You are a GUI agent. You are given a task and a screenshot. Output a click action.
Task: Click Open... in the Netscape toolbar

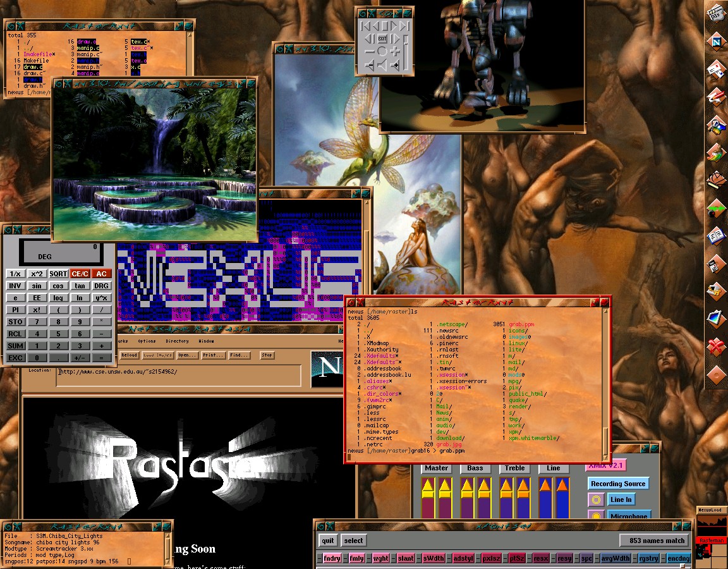click(187, 355)
